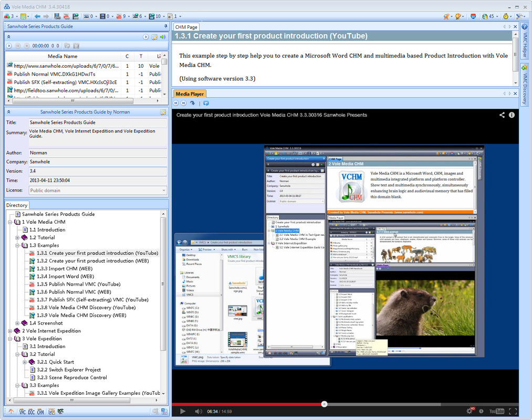The width and height of the screenshot is (532, 420).
Task: Click the blue help question mark icon
Action: (525, 27)
